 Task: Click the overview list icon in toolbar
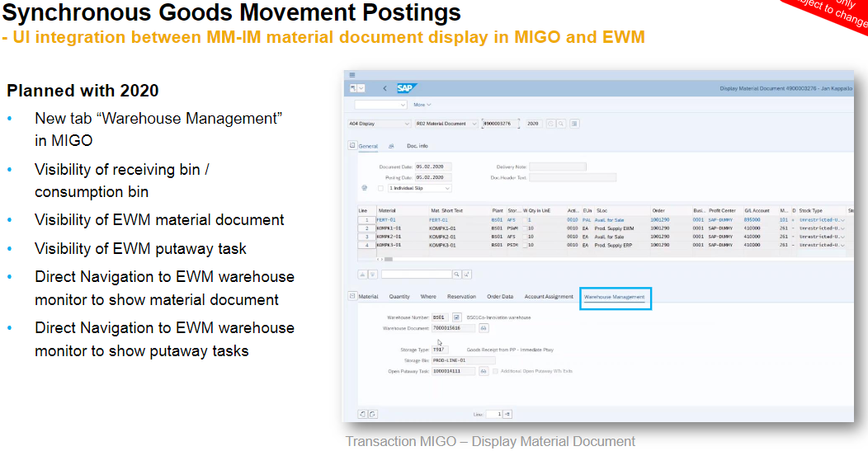574,124
